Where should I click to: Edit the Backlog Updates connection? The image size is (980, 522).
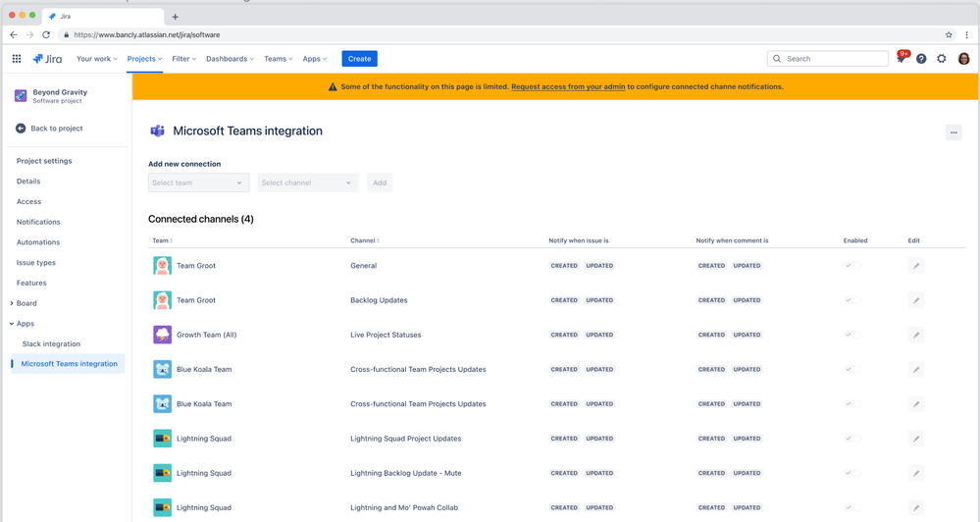point(916,300)
